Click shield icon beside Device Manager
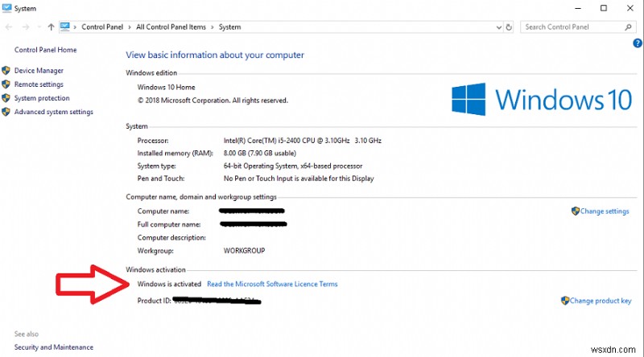The image size is (644, 357). (6, 71)
